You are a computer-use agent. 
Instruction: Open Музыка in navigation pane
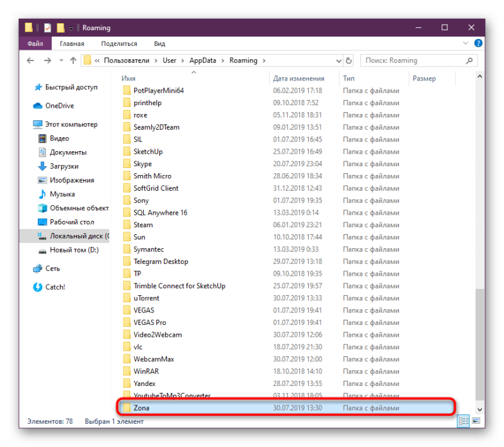pos(57,194)
